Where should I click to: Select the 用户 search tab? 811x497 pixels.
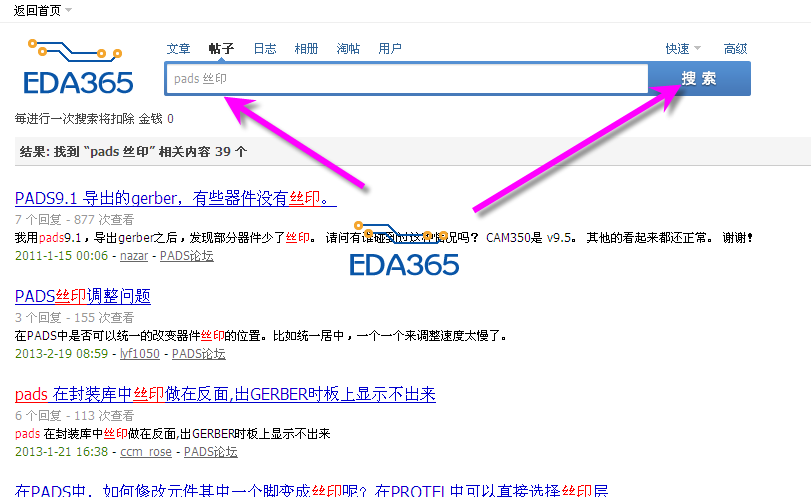click(390, 49)
